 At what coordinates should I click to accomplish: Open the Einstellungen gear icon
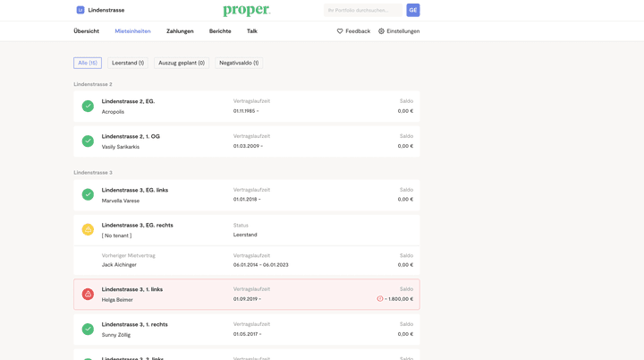coord(381,31)
